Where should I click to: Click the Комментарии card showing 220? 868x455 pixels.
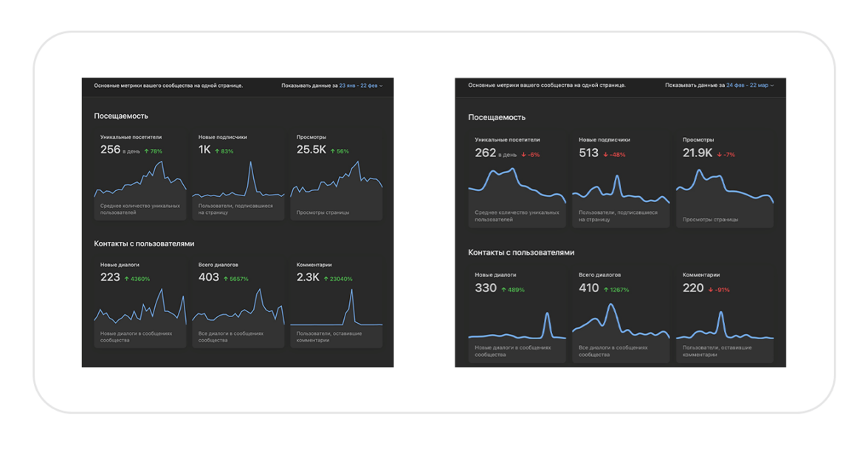[724, 317]
